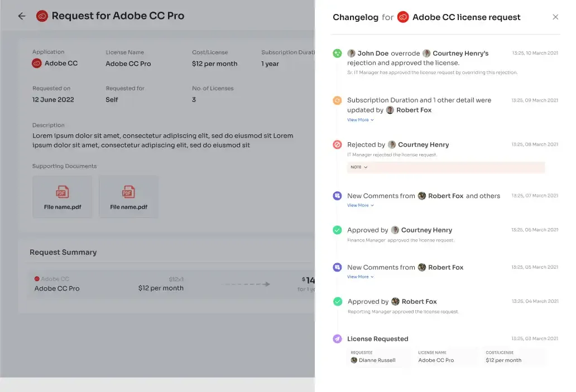The image size is (576, 392).
Task: Click purple comments icon for 05 March entry
Action: pos(337,267)
